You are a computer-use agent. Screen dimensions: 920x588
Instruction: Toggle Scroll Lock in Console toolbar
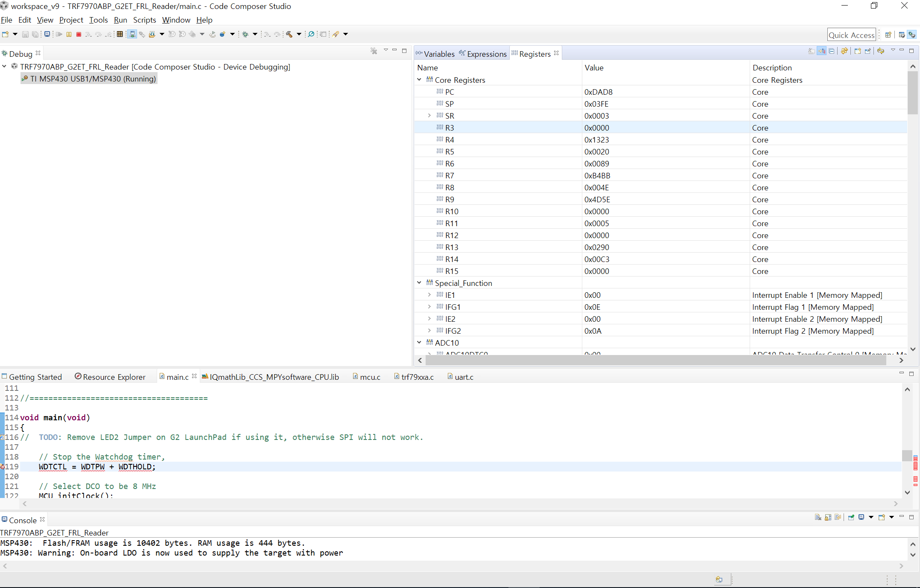coord(828,518)
